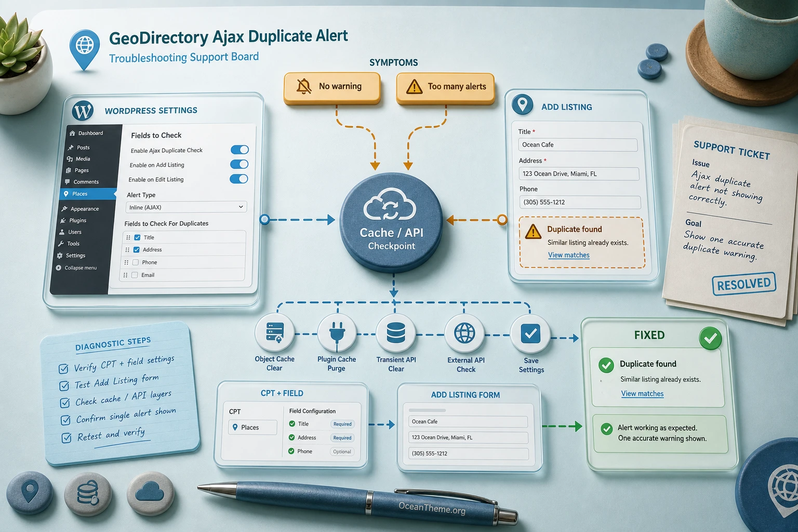Click drag handle of Title field row
The height and width of the screenshot is (532, 798).
click(x=128, y=237)
